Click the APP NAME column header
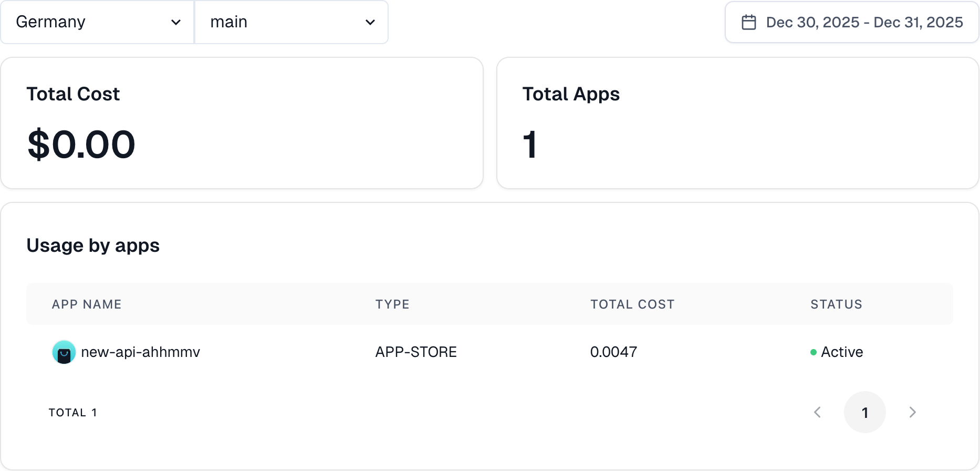Image resolution: width=980 pixels, height=471 pixels. click(87, 304)
